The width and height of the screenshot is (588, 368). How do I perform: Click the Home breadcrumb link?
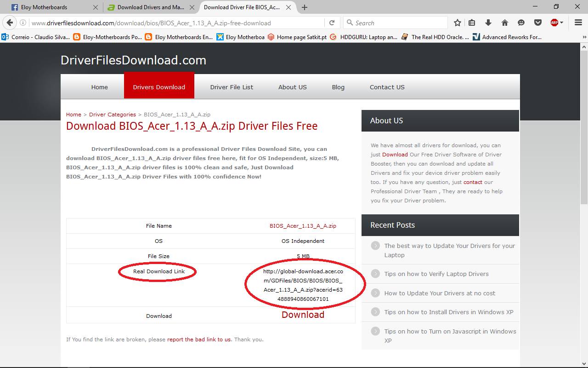pos(73,115)
